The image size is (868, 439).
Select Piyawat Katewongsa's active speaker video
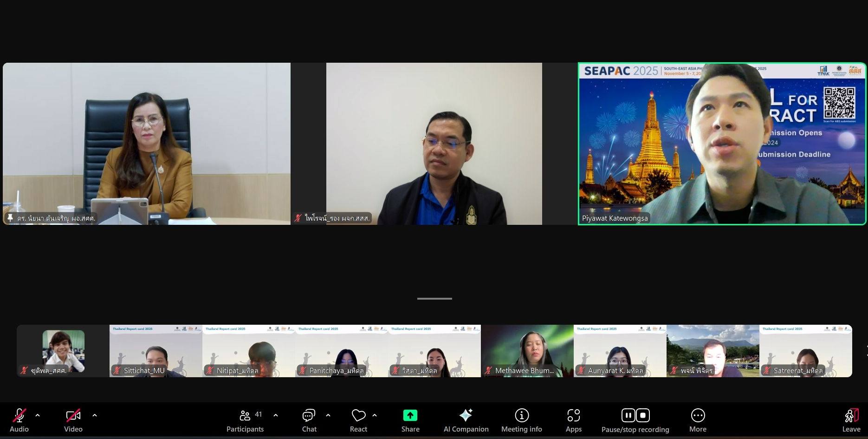(x=722, y=144)
